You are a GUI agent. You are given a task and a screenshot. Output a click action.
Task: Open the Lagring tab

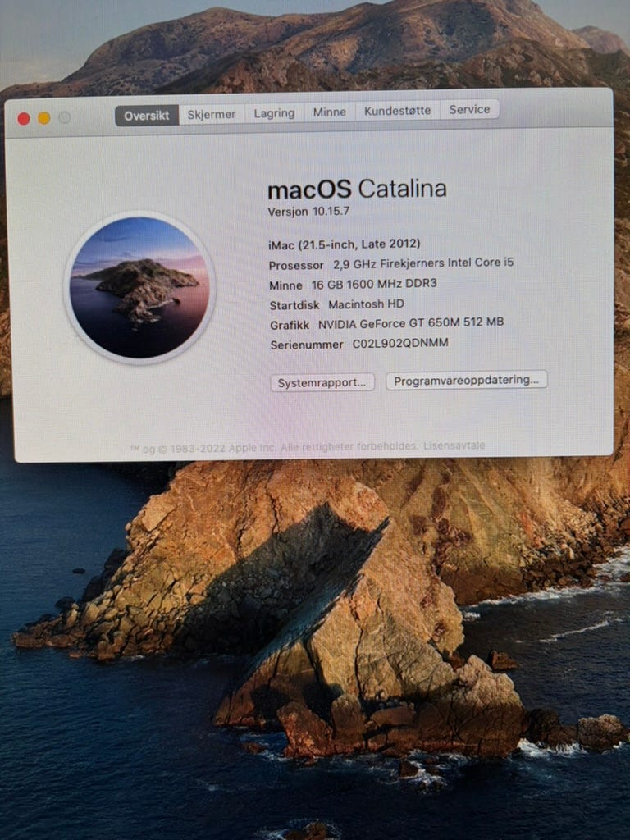tap(274, 113)
